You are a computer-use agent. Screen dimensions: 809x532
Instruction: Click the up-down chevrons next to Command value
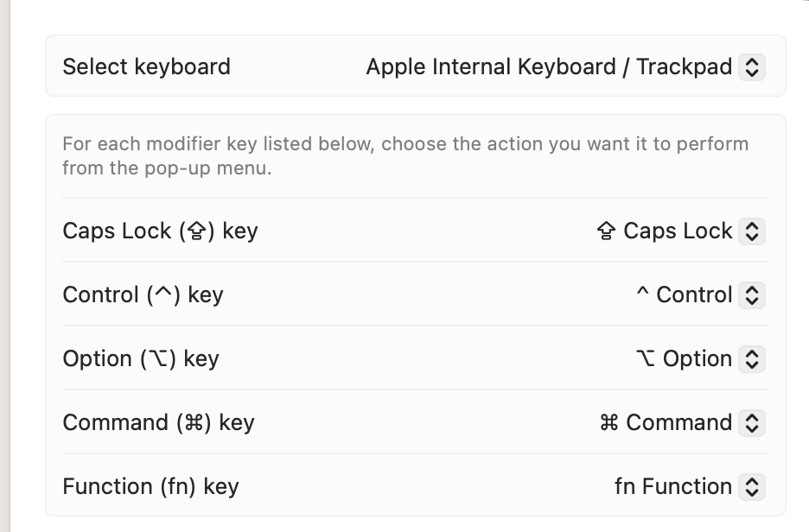[752, 423]
